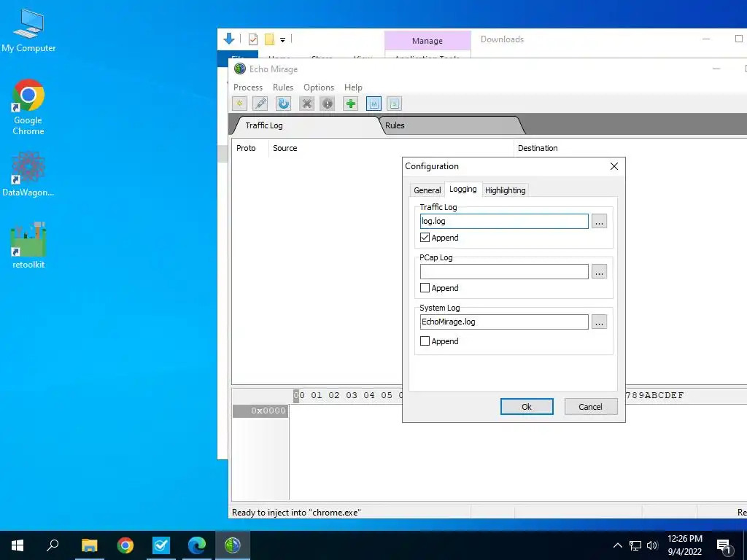Click the Proto column header

(250, 148)
